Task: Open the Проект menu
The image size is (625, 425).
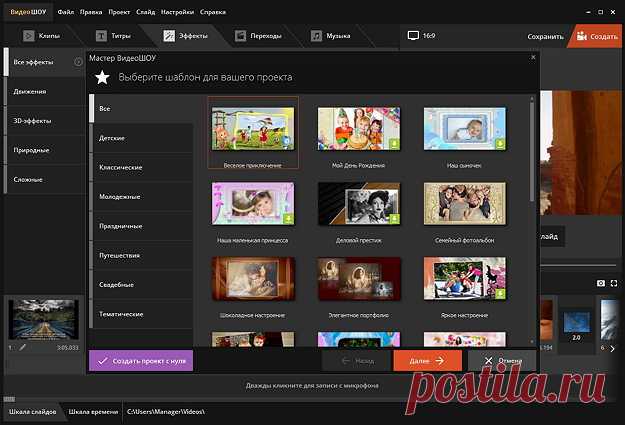Action: coord(119,12)
